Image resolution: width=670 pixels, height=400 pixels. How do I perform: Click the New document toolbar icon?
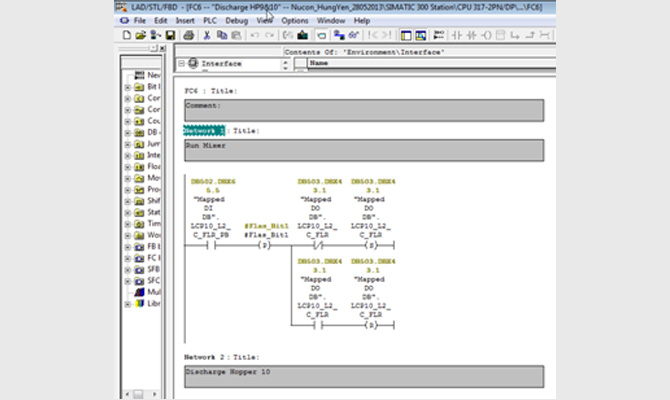click(126, 35)
